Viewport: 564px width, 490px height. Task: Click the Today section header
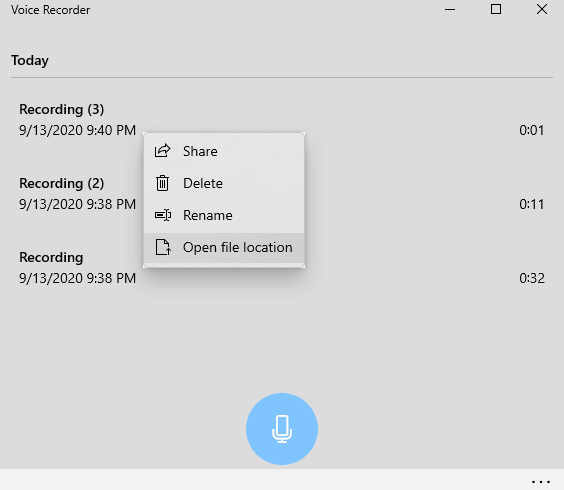coord(30,60)
